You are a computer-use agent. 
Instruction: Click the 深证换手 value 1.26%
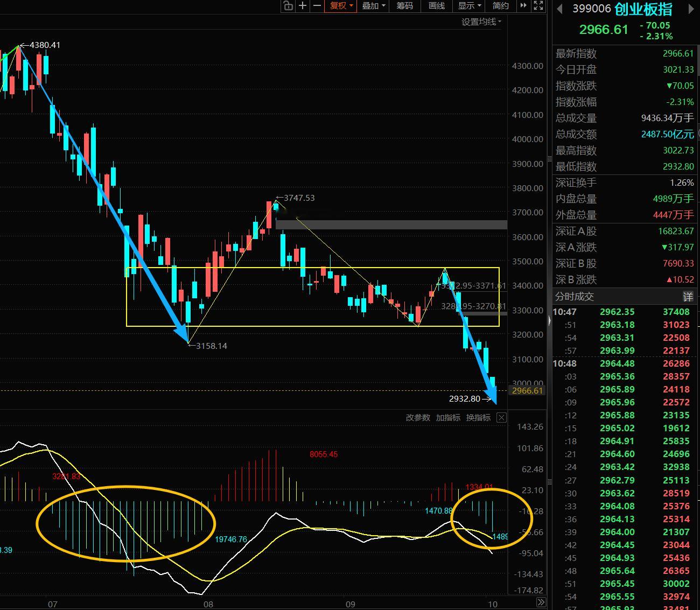682,183
